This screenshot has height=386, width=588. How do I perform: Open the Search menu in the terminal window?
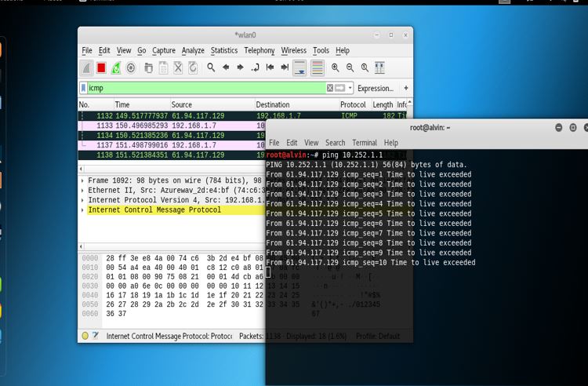335,143
